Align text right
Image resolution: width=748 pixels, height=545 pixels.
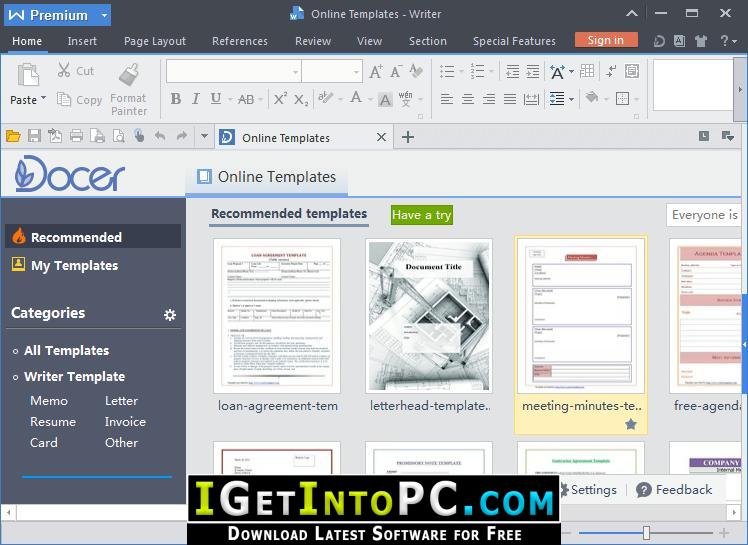coord(489,99)
